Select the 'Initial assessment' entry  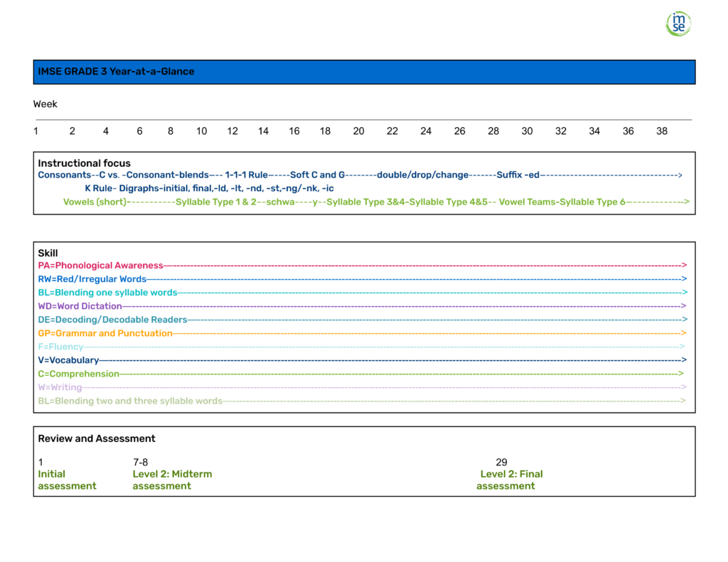(x=67, y=480)
